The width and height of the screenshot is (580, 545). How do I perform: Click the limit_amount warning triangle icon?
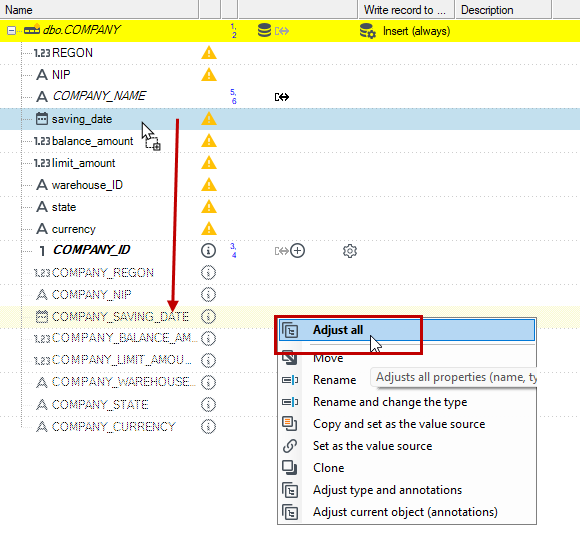click(209, 163)
